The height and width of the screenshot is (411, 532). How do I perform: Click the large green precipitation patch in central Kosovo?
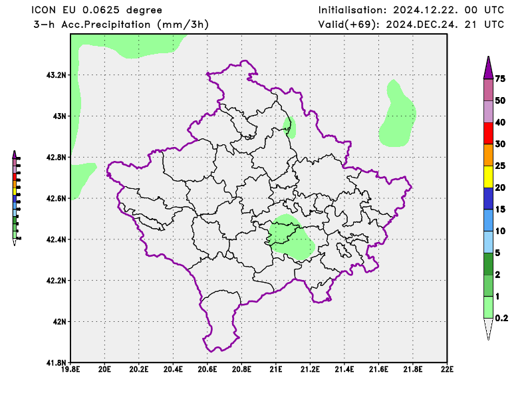click(x=291, y=237)
